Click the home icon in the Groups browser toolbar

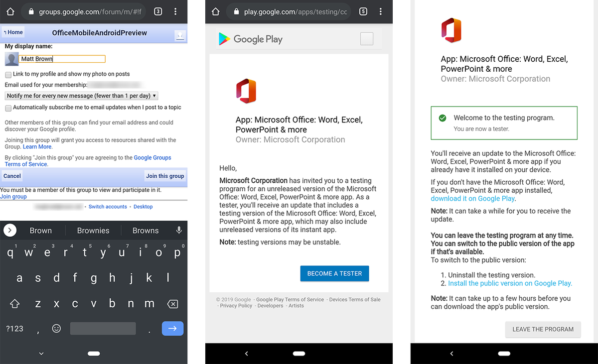point(10,11)
